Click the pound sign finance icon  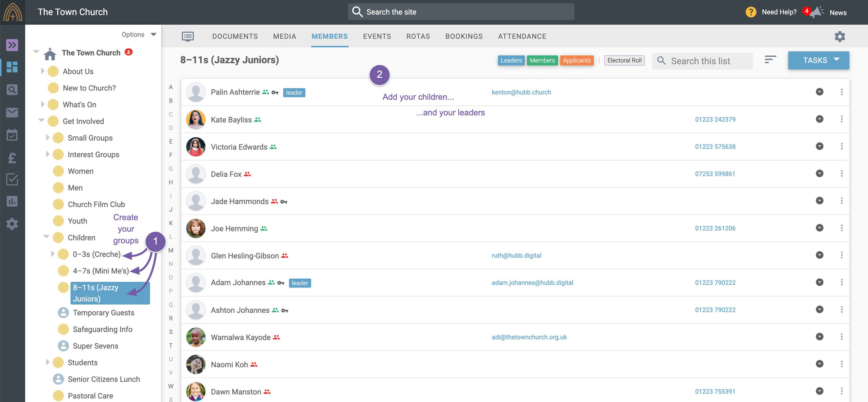(x=12, y=158)
